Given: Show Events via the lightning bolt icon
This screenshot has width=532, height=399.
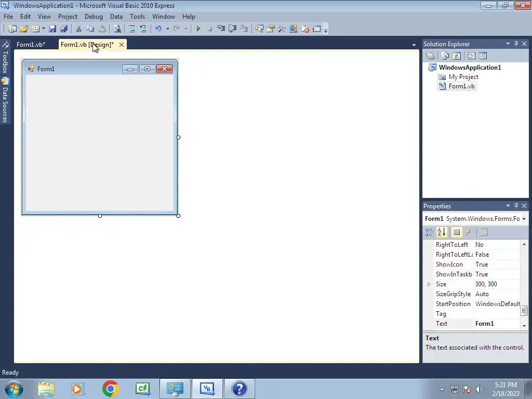Looking at the screenshot, I should [468, 232].
